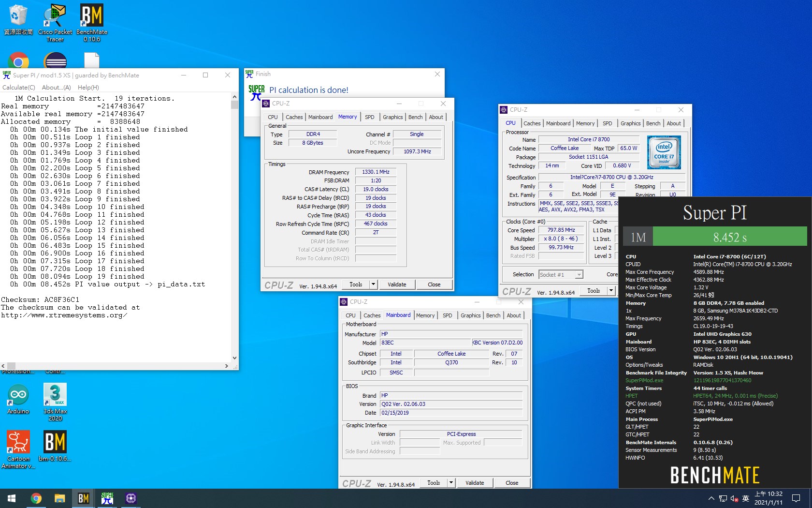Click the network tray icon
Viewport: 812px width, 508px height.
(723, 498)
